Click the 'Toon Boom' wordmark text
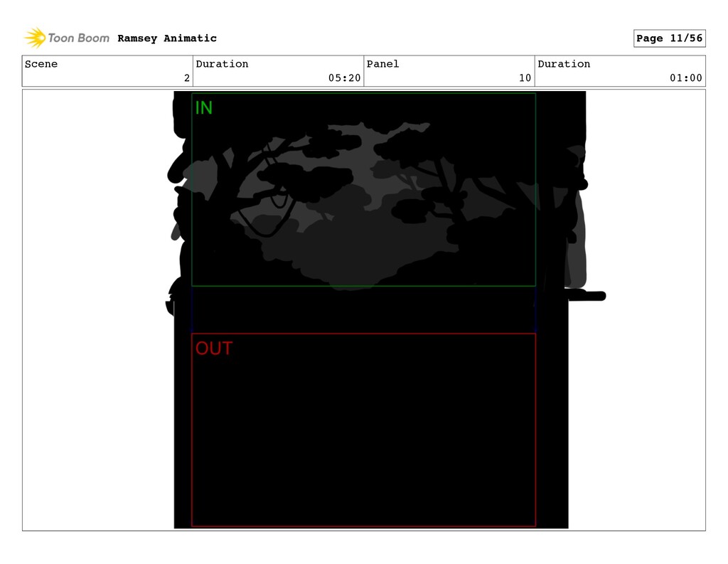The height and width of the screenshot is (564, 728). (x=78, y=38)
